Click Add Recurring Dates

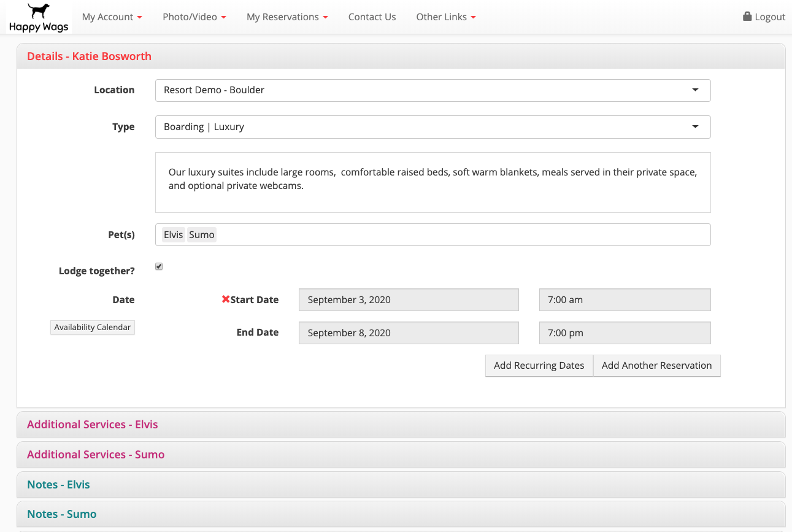tap(539, 365)
